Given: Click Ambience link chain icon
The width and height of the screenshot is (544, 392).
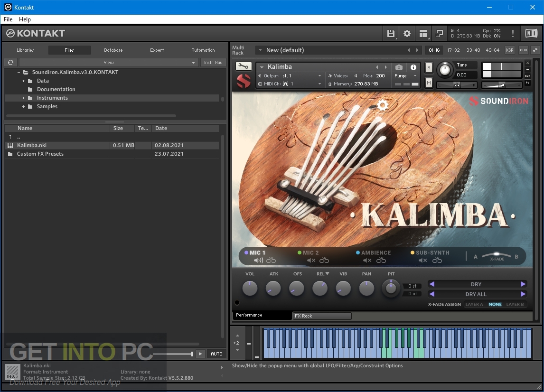Looking at the screenshot, I should 381,260.
